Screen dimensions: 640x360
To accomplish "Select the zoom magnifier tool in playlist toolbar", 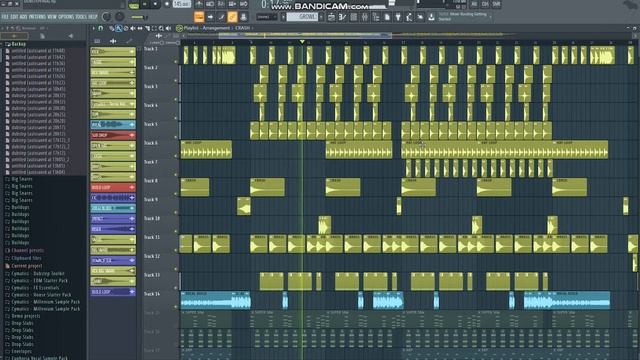I will click(161, 28).
